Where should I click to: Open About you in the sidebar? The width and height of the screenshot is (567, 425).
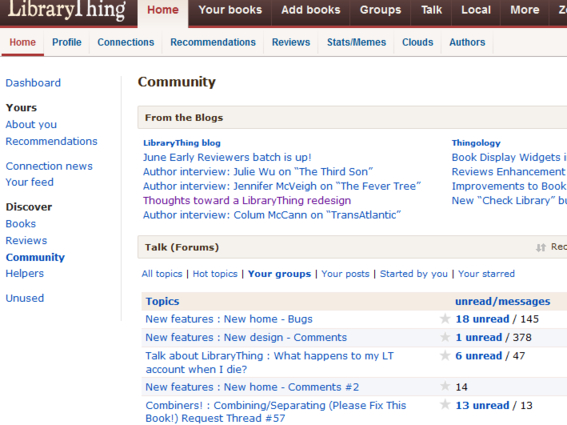click(x=31, y=124)
